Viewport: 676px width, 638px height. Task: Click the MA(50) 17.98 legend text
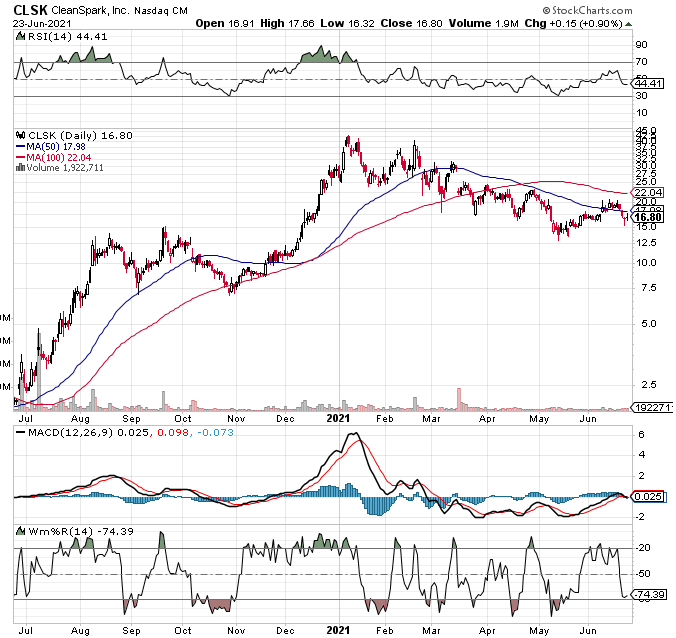tap(56, 147)
